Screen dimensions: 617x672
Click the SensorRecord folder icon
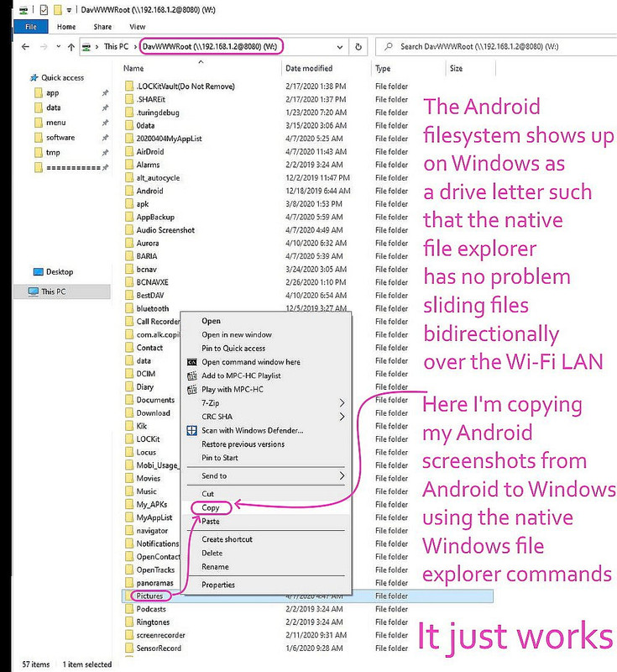129,648
